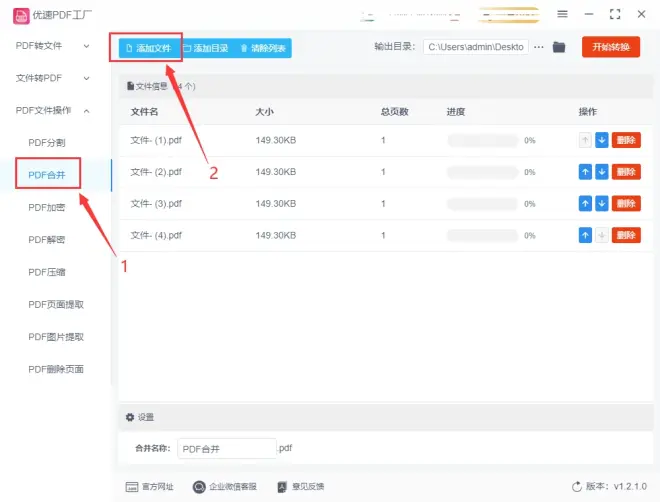Viewport: 660px width, 502px height.
Task: Click file name 文件-(1).pdf
Action: [156, 140]
